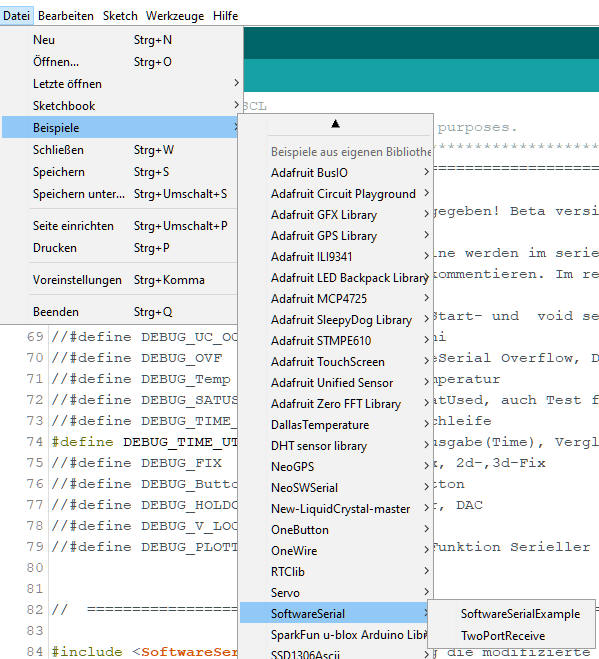Click the upward scroll arrow in examples list
Screen dimensions: 599x659
coord(335,124)
